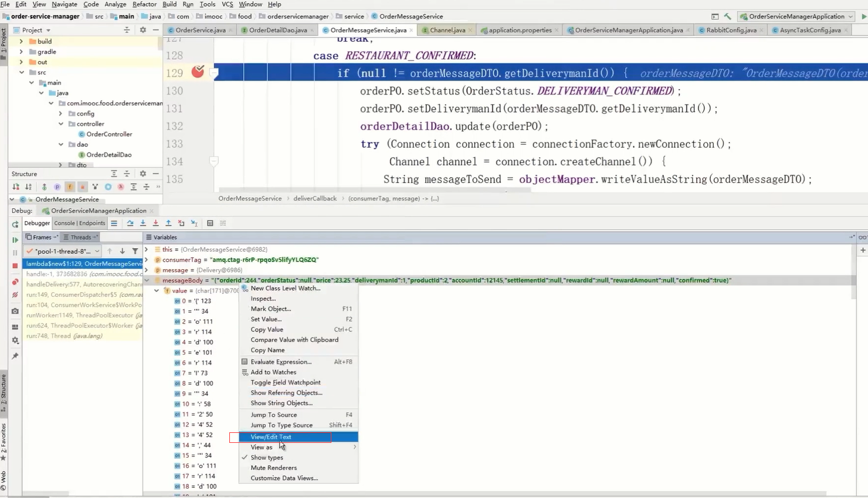Screen dimensions: 868x498
Task: Expand the config package
Action: coord(60,113)
